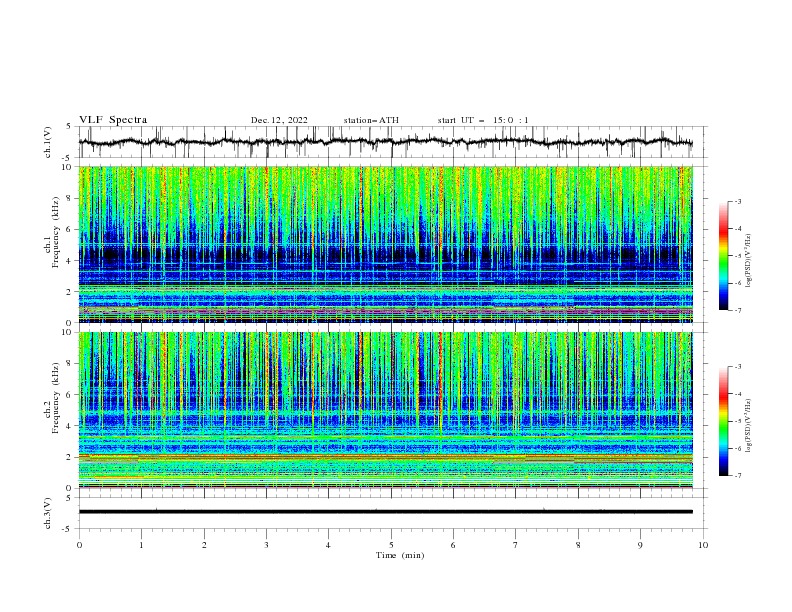
Task: Click the ch.2 spectrogram panel
Action: pos(385,410)
